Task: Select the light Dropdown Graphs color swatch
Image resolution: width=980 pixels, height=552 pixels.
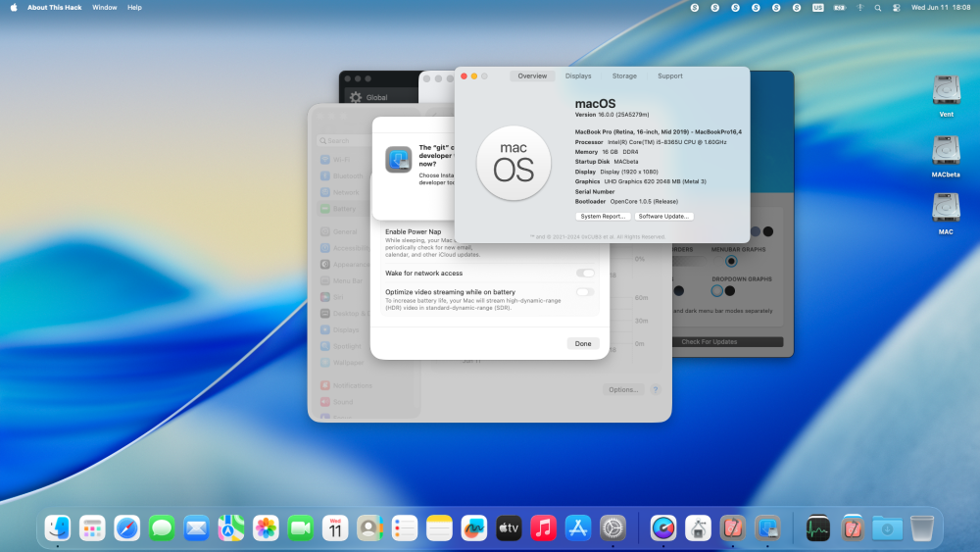Action: [x=717, y=290]
